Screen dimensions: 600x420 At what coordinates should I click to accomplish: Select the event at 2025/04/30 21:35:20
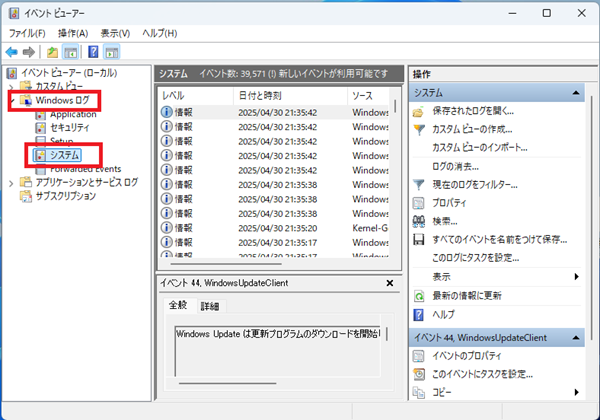click(x=274, y=228)
